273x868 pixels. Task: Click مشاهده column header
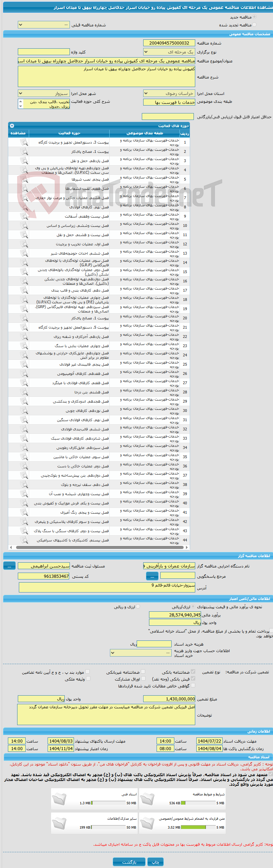(x=18, y=133)
